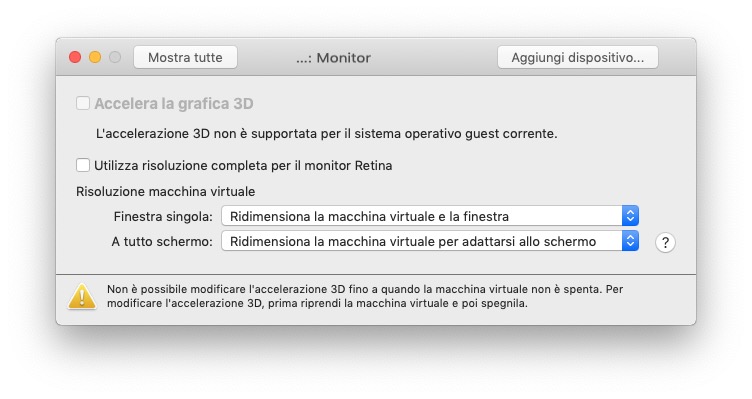Enable Utilizza risoluzione completa per Retina checkbox

point(83,165)
